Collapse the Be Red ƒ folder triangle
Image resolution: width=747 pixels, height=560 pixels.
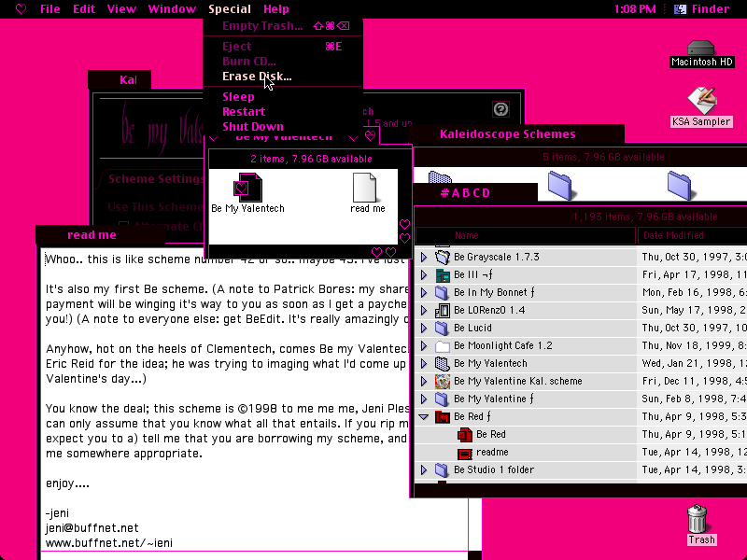point(424,417)
